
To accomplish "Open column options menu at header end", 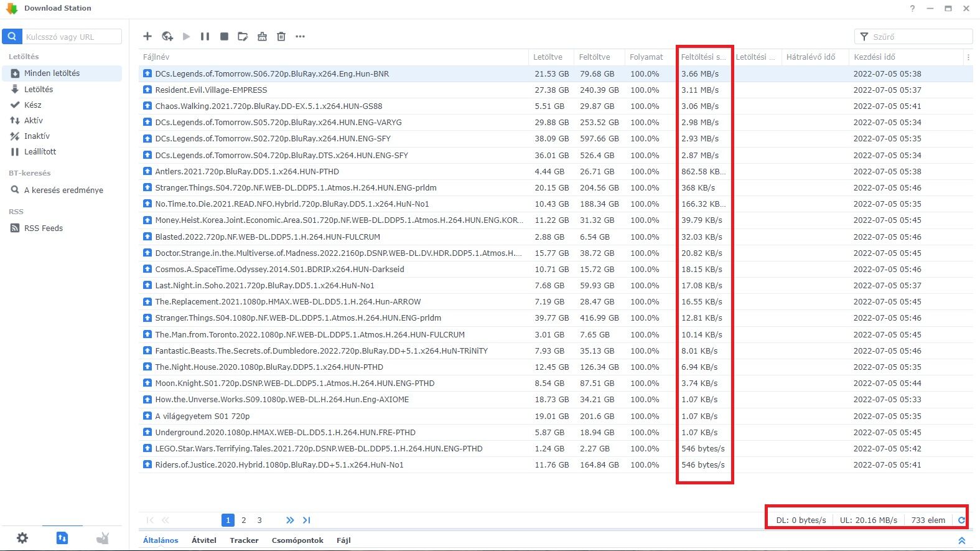I will 968,57.
